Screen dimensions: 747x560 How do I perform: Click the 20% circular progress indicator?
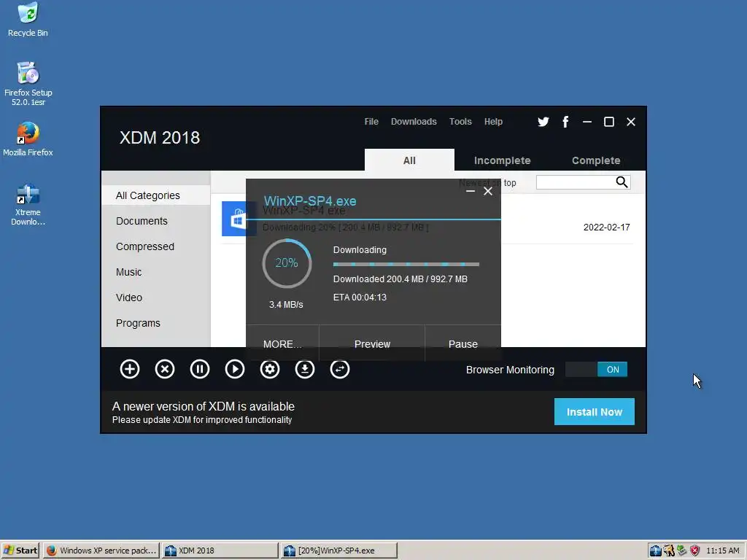[x=287, y=263]
